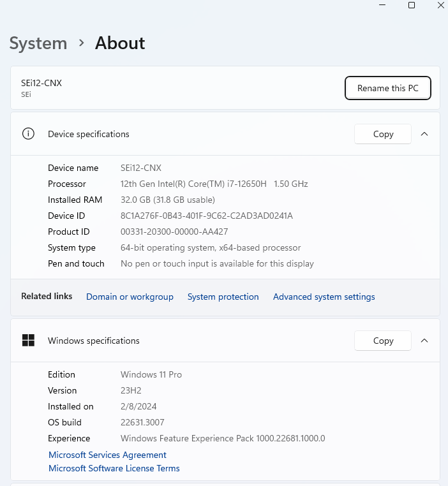Click the Product ID label
The image size is (448, 486).
68,232
